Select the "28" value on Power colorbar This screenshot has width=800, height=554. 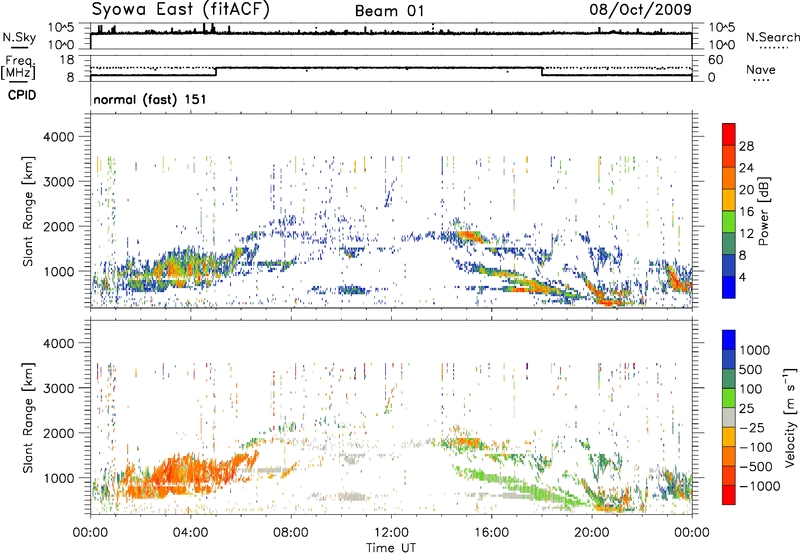746,146
